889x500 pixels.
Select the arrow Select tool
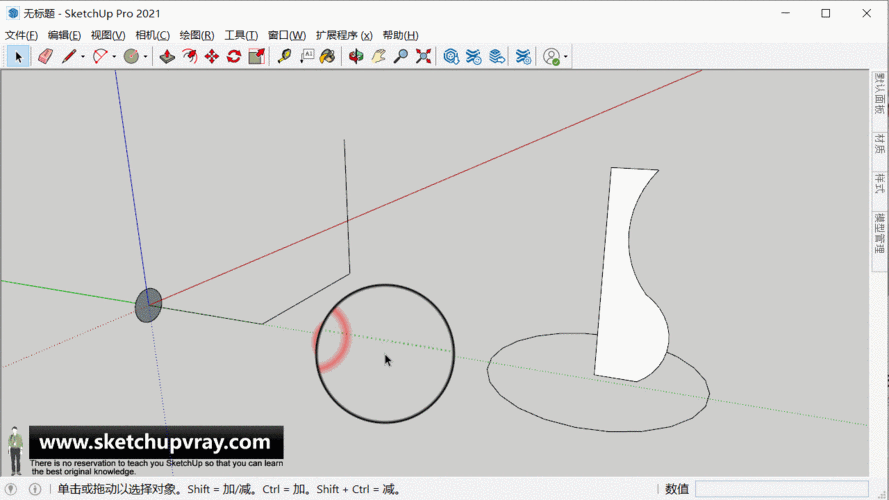coord(18,57)
